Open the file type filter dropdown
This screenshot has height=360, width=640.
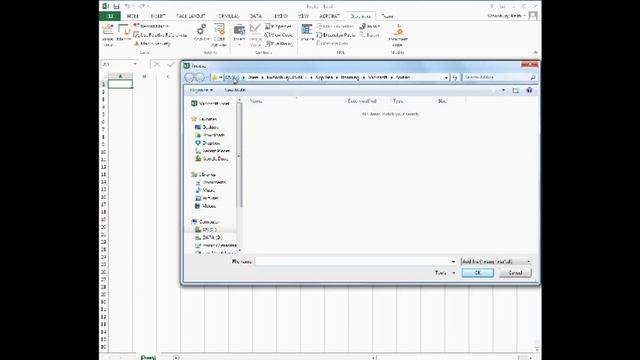(x=496, y=261)
